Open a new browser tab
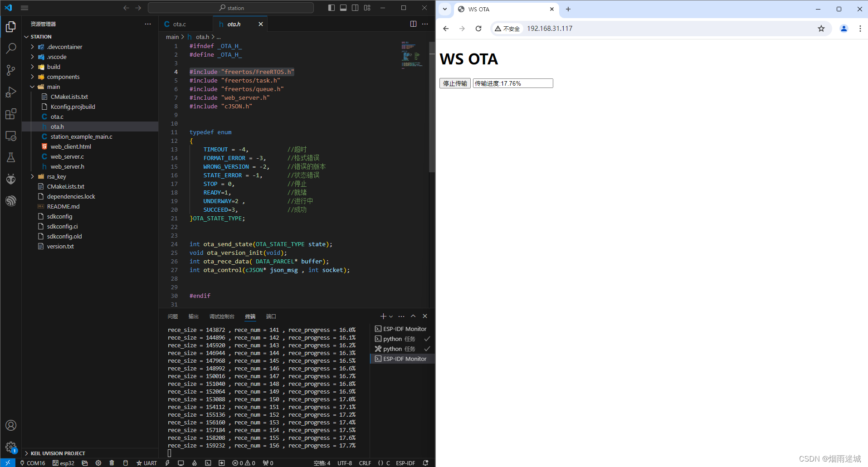 pyautogui.click(x=568, y=9)
